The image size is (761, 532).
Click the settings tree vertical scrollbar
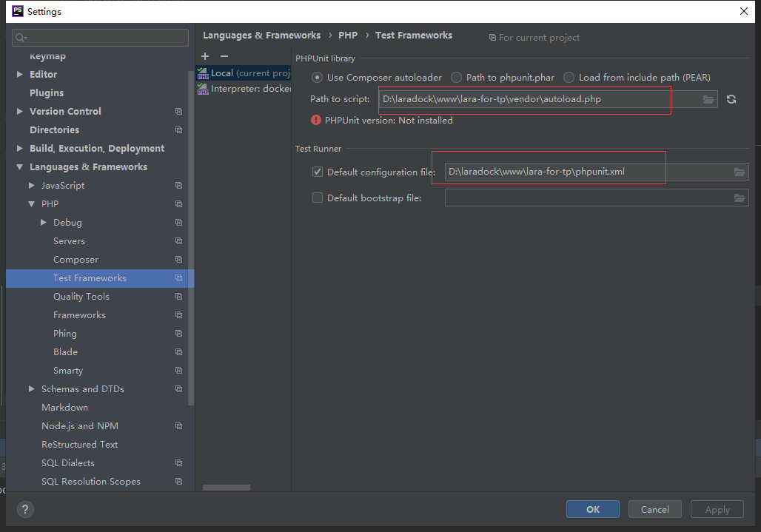[191, 238]
